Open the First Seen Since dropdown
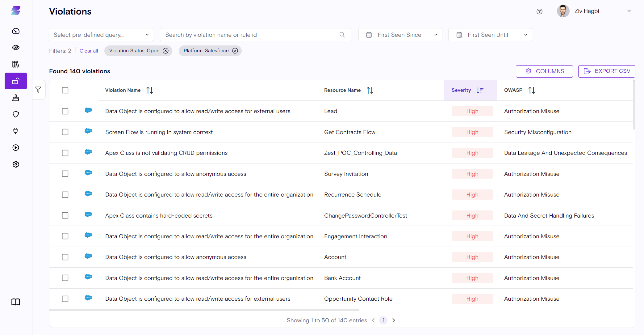Image resolution: width=644 pixels, height=335 pixels. (x=400, y=35)
